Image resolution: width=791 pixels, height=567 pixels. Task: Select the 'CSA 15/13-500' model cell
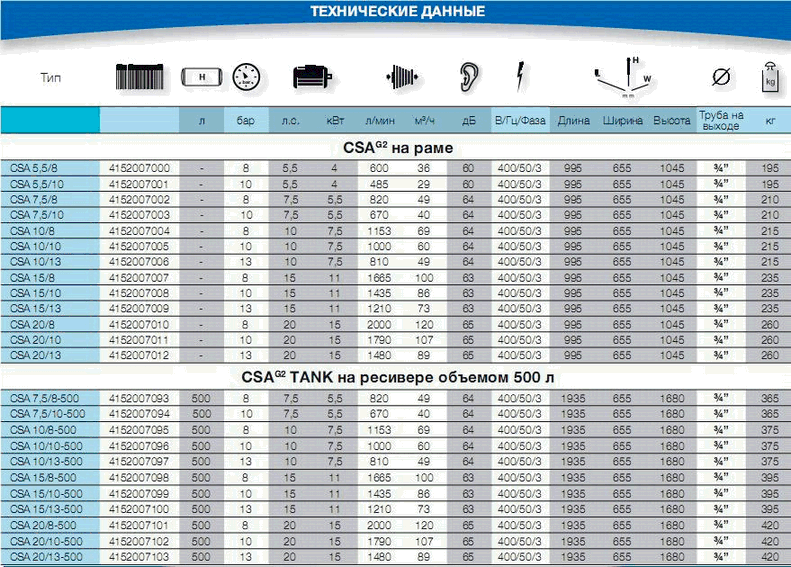click(50, 509)
